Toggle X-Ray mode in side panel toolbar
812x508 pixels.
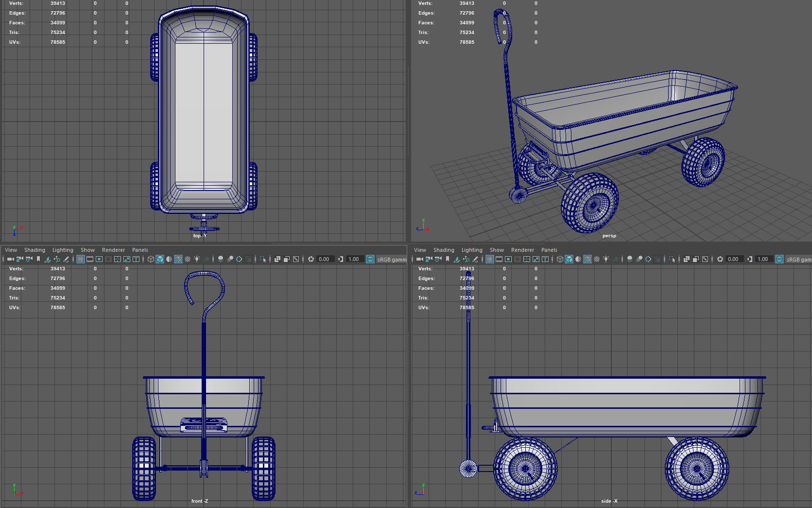tap(687, 259)
